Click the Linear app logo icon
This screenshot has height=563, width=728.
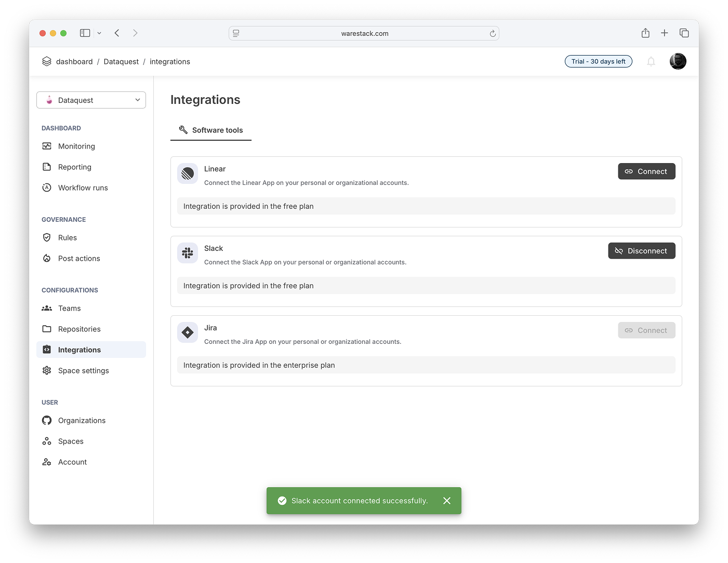188,173
